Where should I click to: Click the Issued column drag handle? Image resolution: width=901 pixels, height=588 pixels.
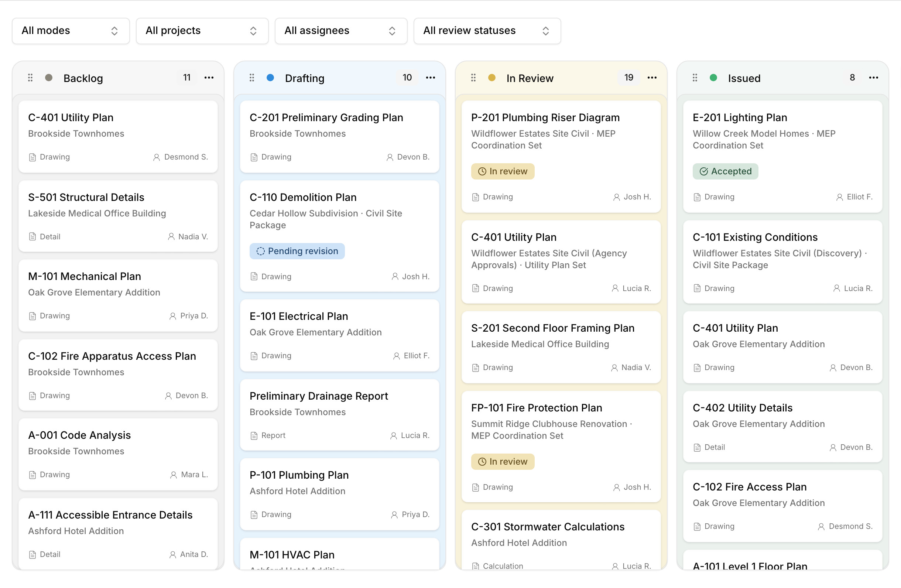[695, 78]
